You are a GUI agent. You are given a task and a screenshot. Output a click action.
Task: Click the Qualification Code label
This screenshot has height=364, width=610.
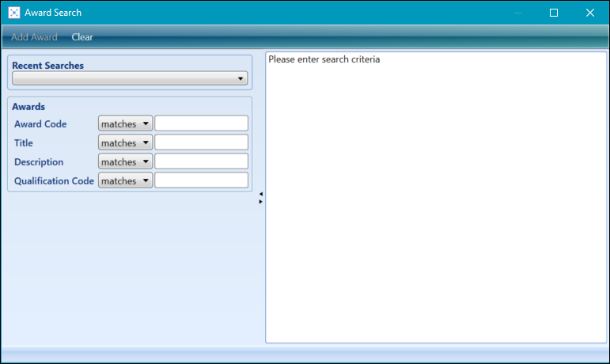pyautogui.click(x=54, y=181)
